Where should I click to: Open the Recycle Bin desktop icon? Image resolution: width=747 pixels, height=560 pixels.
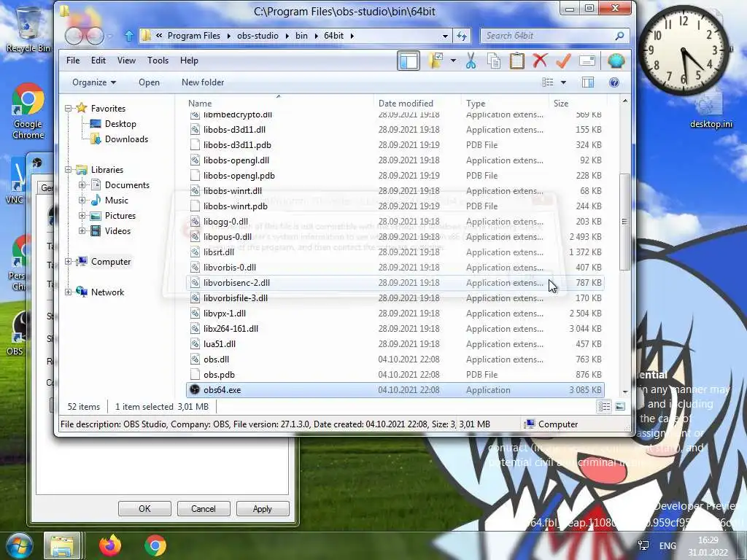(x=28, y=29)
